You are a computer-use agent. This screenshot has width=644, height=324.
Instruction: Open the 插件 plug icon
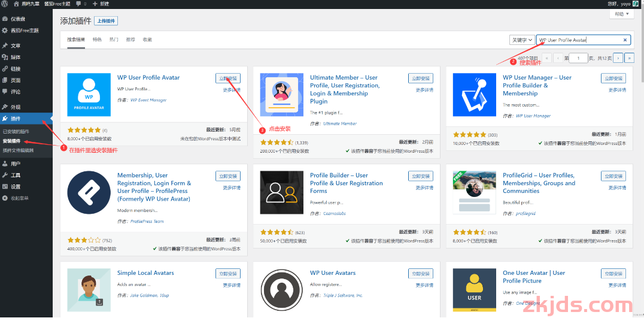coord(5,119)
